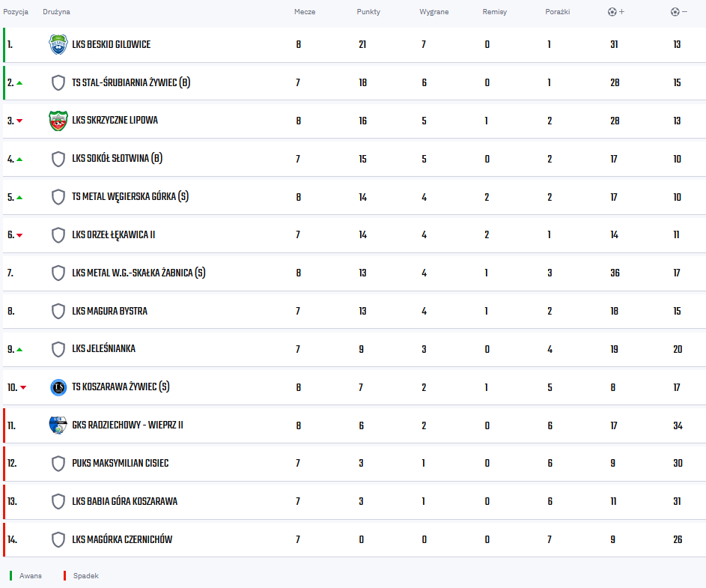Click the LKS Skrzyczne Lipowa club crest
706x588 pixels.
tap(58, 121)
